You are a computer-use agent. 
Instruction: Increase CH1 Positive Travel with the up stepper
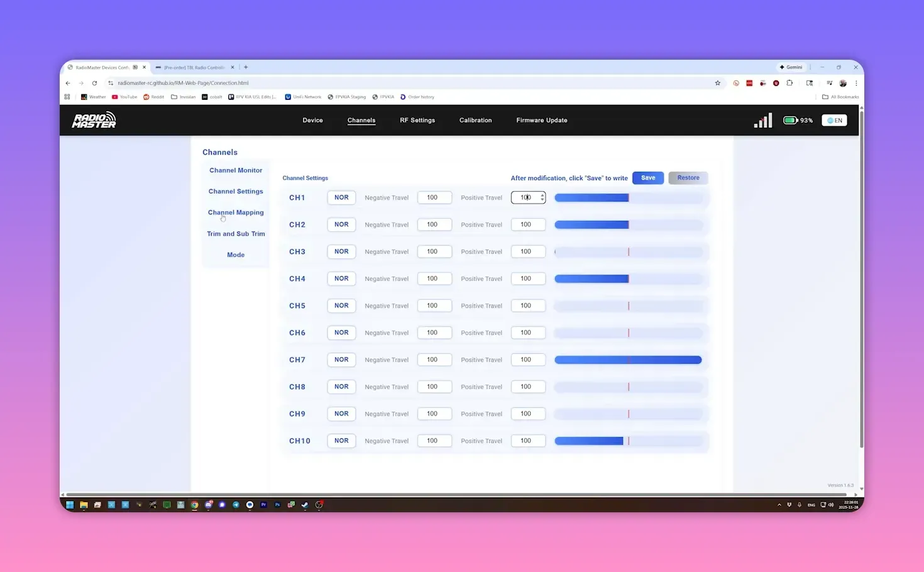coord(542,195)
